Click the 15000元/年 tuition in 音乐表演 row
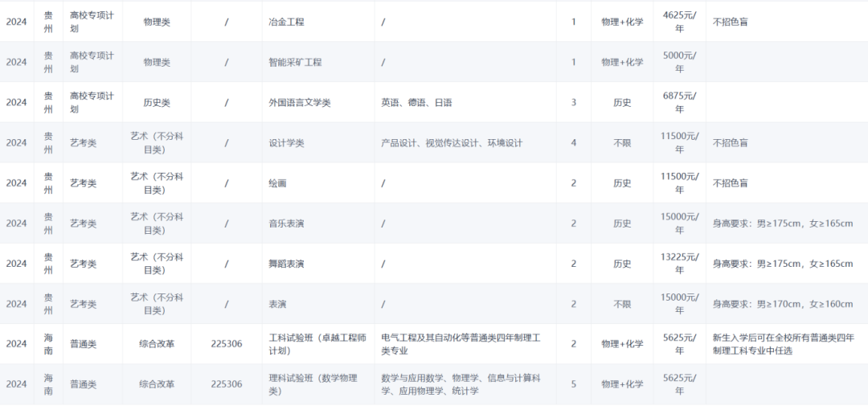This screenshot has width=868, height=406. pyautogui.click(x=679, y=224)
